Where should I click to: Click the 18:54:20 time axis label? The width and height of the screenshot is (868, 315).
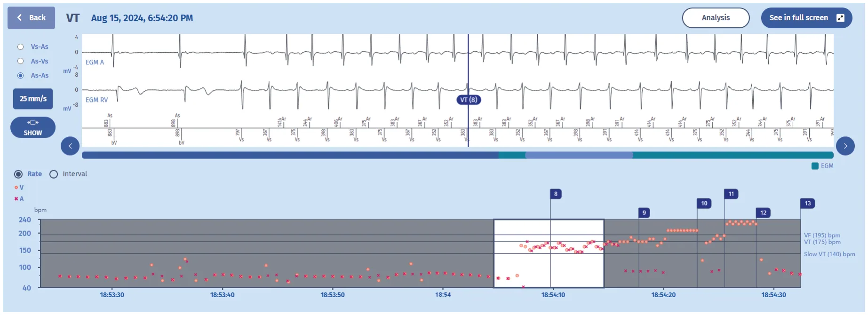tap(663, 295)
